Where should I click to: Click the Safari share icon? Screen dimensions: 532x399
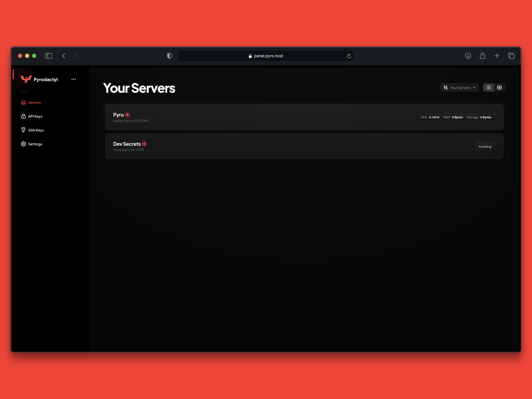[x=482, y=56]
